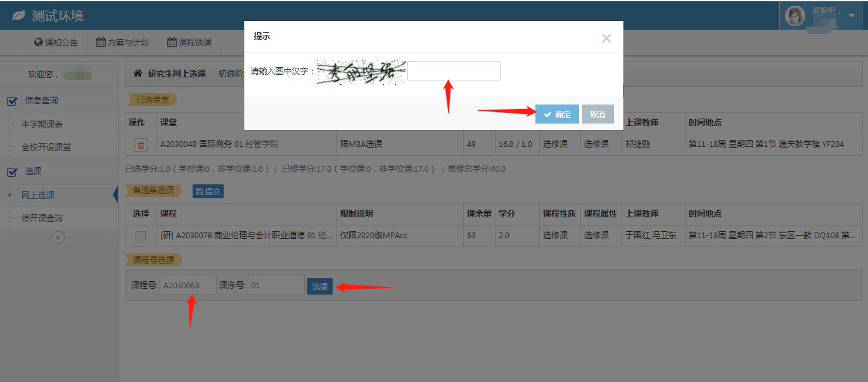Open 通知公告 from the top navigation
868x382 pixels.
(56, 42)
